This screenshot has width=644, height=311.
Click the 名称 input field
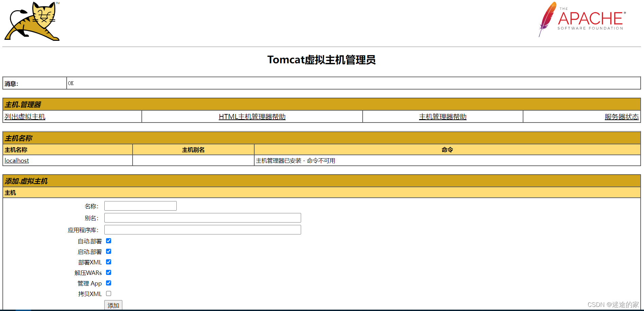pos(140,206)
